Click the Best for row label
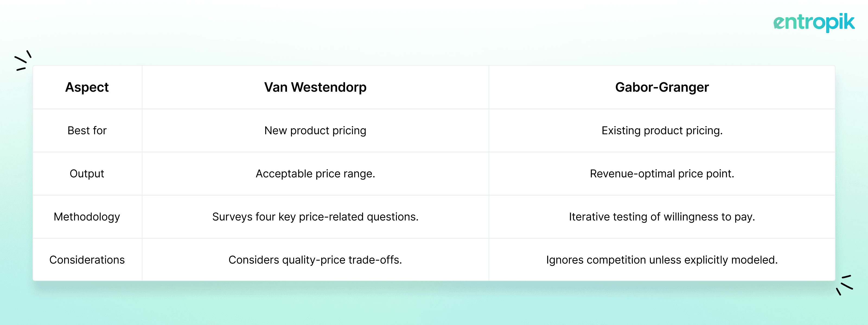 pyautogui.click(x=87, y=130)
